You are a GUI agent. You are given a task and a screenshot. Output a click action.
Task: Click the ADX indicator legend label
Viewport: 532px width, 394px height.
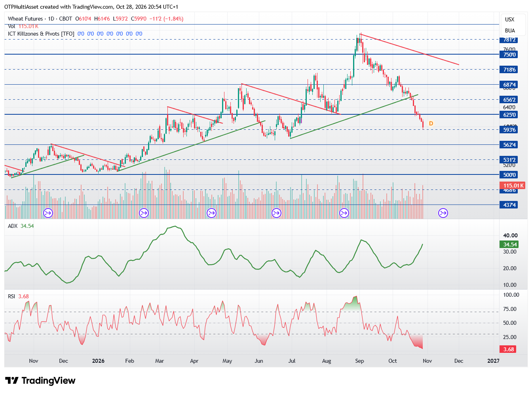coord(13,226)
